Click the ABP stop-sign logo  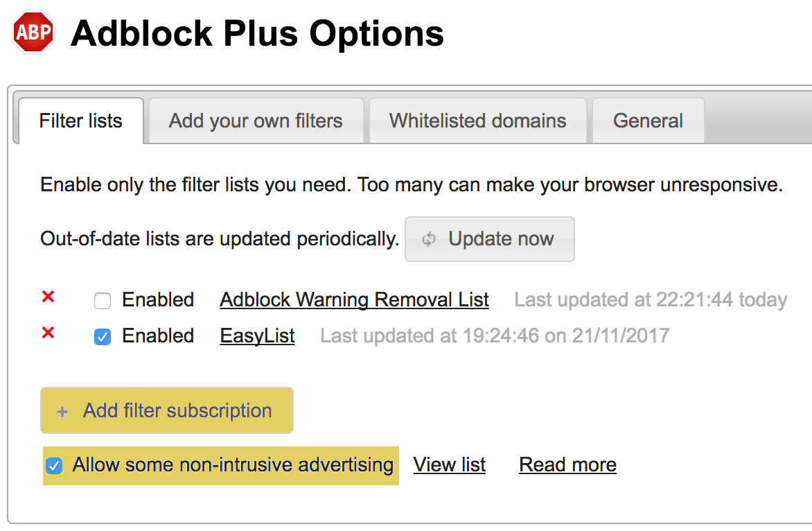coord(33,32)
